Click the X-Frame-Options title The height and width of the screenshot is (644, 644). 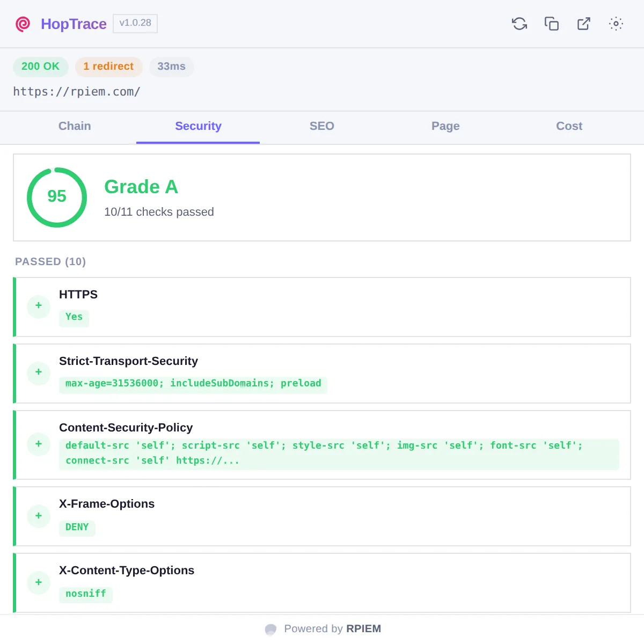(107, 504)
